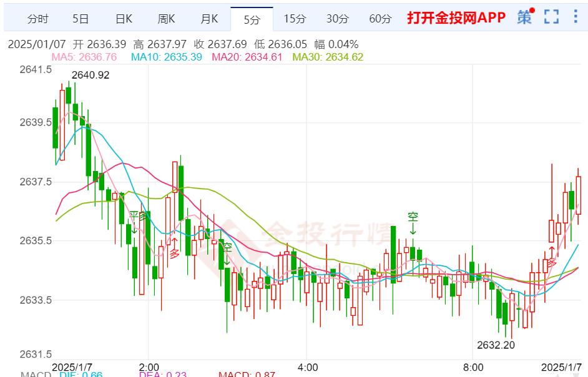Click the 收 2637.69 close value
The image size is (588, 377).
[220, 44]
